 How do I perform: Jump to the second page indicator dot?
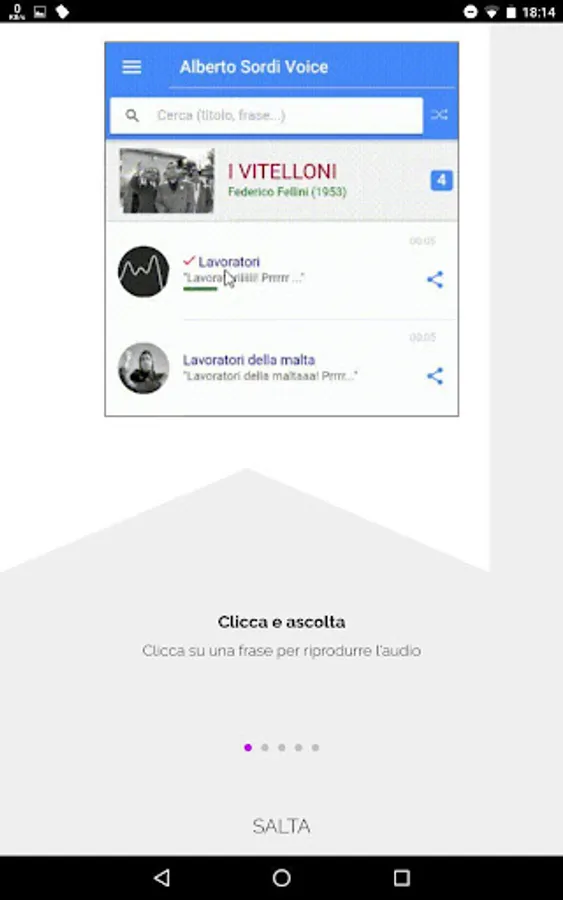coord(265,747)
